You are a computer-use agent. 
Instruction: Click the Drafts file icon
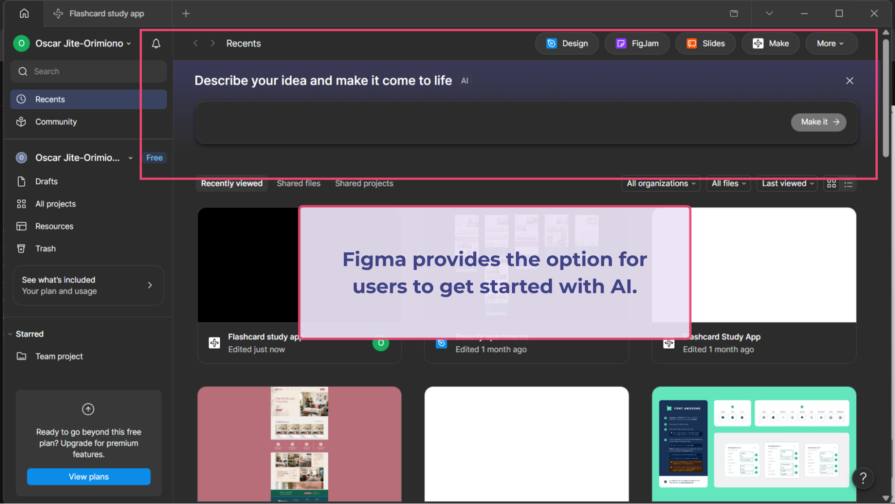pos(21,182)
